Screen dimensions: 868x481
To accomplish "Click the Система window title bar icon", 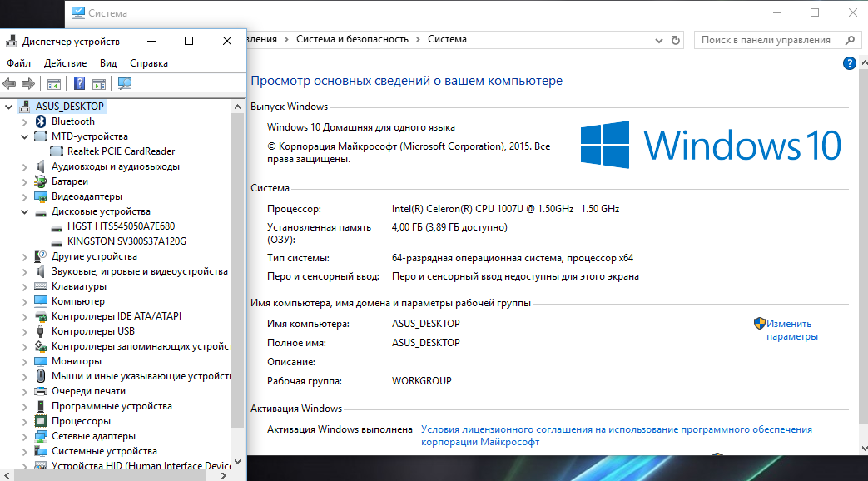I will [78, 12].
